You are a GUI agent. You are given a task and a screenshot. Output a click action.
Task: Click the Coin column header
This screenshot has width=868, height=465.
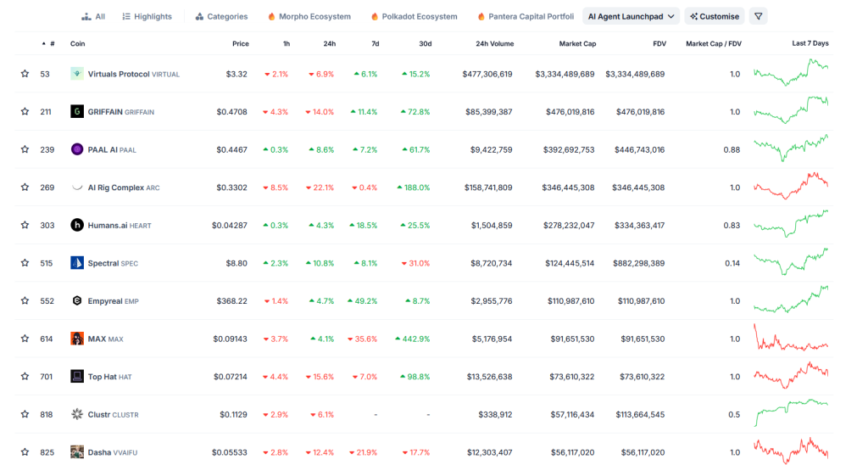pos(77,44)
